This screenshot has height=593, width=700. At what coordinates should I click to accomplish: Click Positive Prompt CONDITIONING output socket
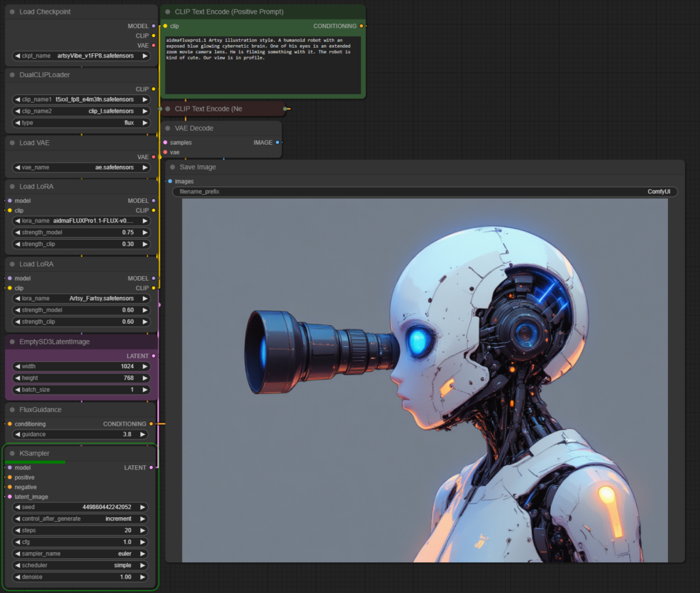click(x=362, y=27)
